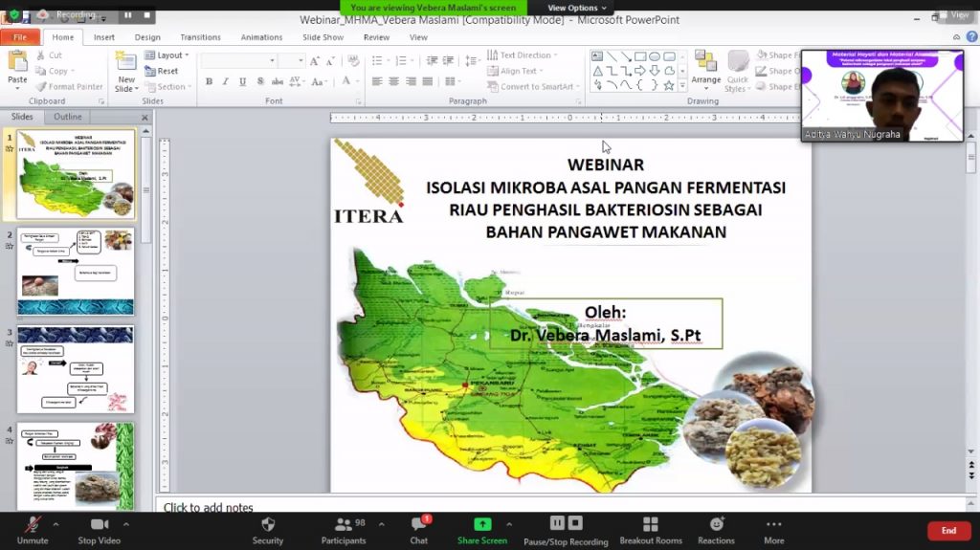Unmute the microphone in Zoom

[x=33, y=531]
